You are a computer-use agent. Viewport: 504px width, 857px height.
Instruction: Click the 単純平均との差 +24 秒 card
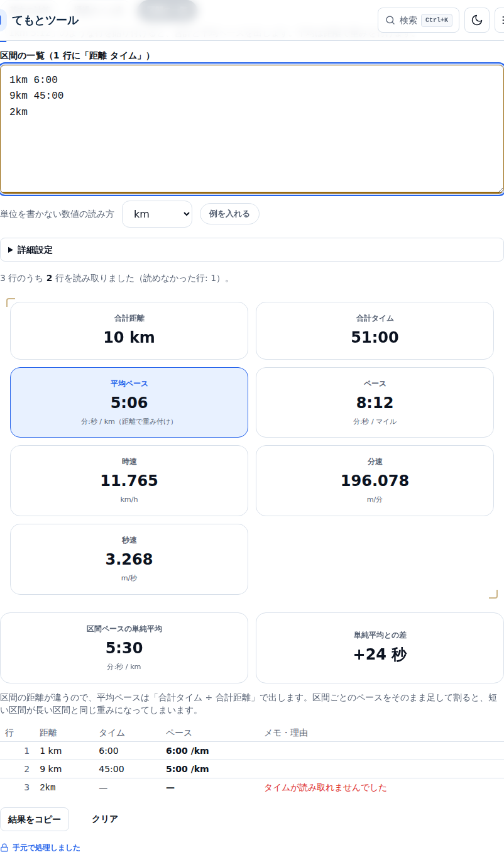coord(380,648)
